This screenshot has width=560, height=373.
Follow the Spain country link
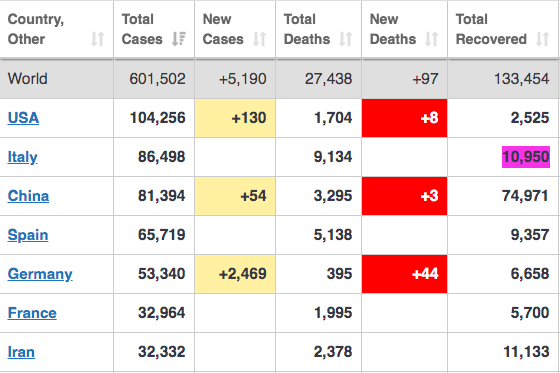[x=28, y=235]
